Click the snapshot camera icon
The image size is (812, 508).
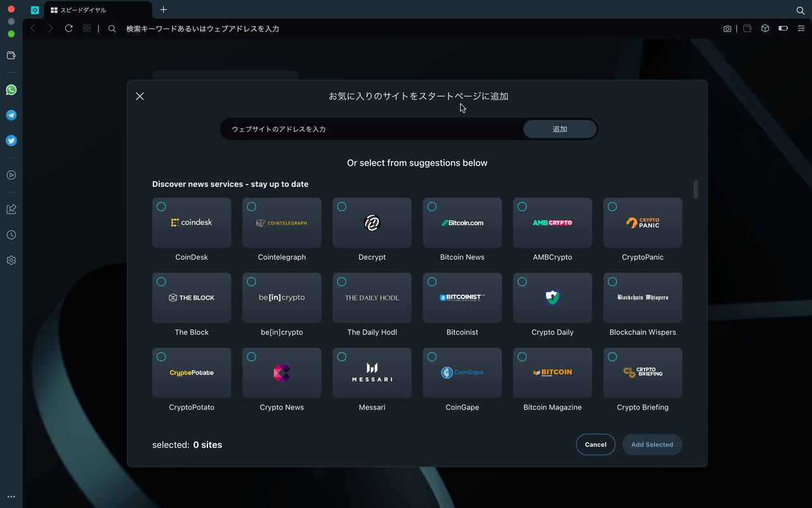click(x=727, y=29)
